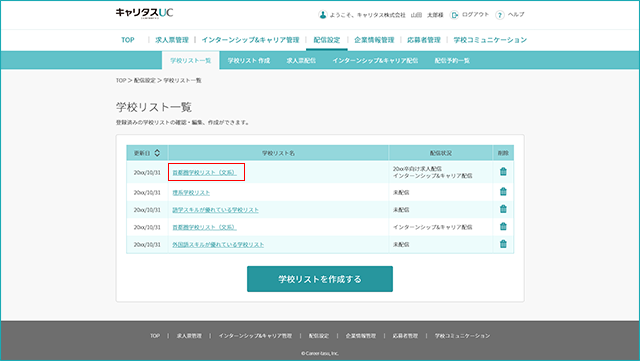The image size is (640, 361).
Task: Open highlighted 首都圏学校リスト（文系）link
Action: pyautogui.click(x=204, y=172)
